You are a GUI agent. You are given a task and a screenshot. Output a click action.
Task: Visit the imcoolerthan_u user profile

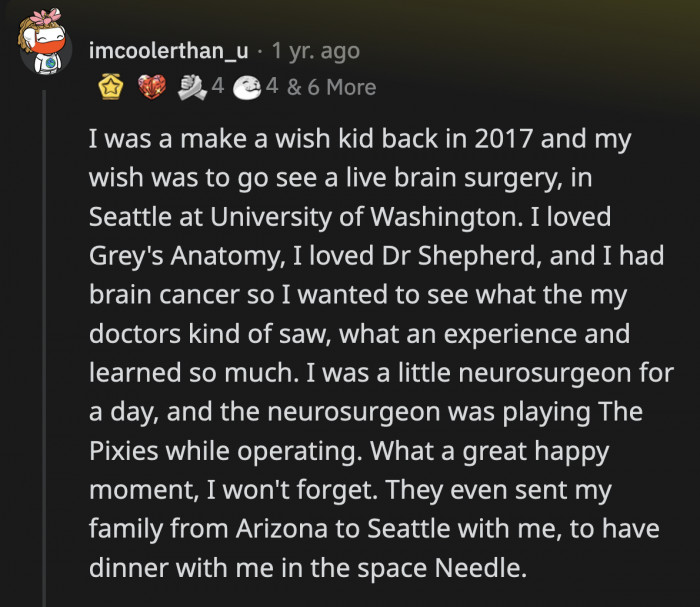pyautogui.click(x=166, y=50)
